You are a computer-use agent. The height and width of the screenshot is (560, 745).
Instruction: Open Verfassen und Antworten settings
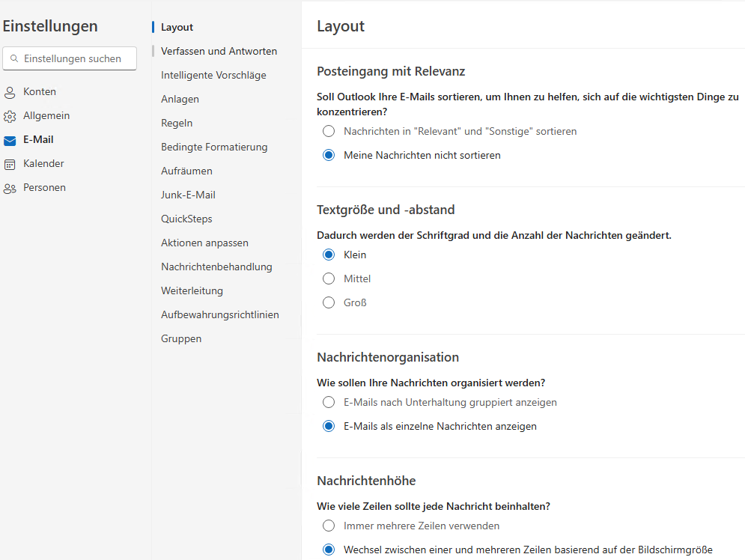click(219, 51)
